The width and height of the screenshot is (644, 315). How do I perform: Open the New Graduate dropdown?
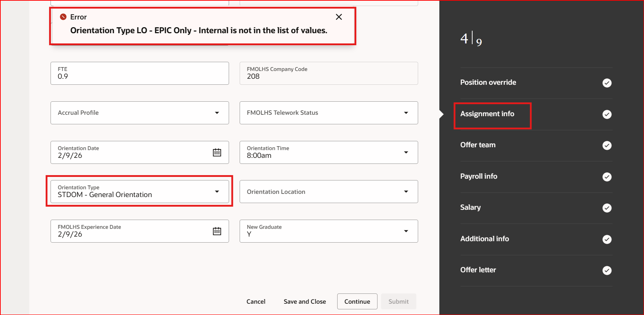[406, 231]
